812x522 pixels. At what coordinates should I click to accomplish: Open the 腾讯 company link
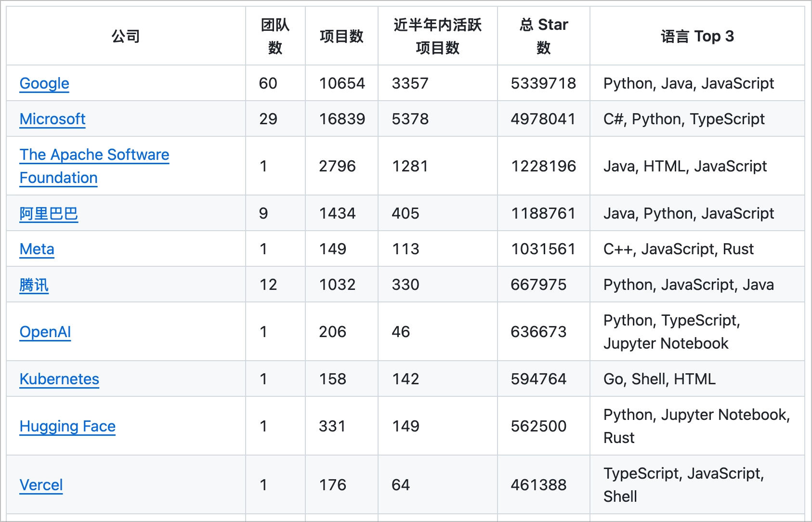click(x=34, y=285)
